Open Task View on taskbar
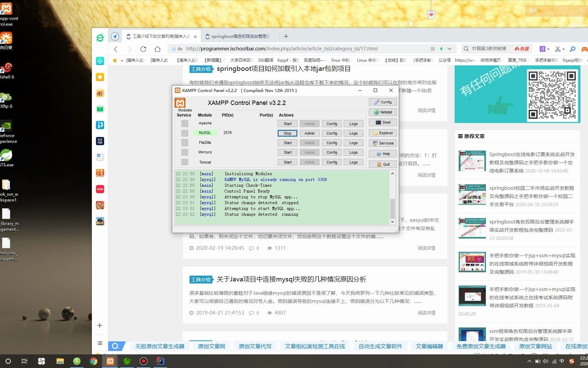 (x=24, y=361)
